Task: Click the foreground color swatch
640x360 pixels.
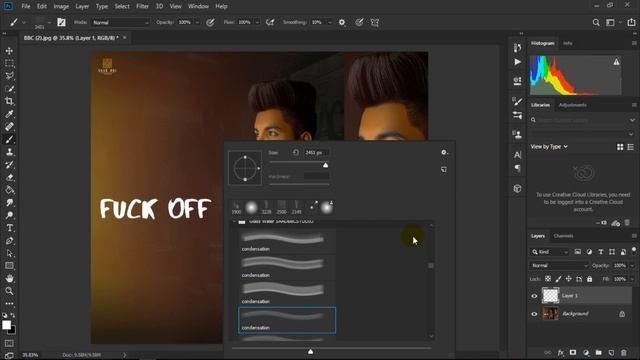Action: 6,325
